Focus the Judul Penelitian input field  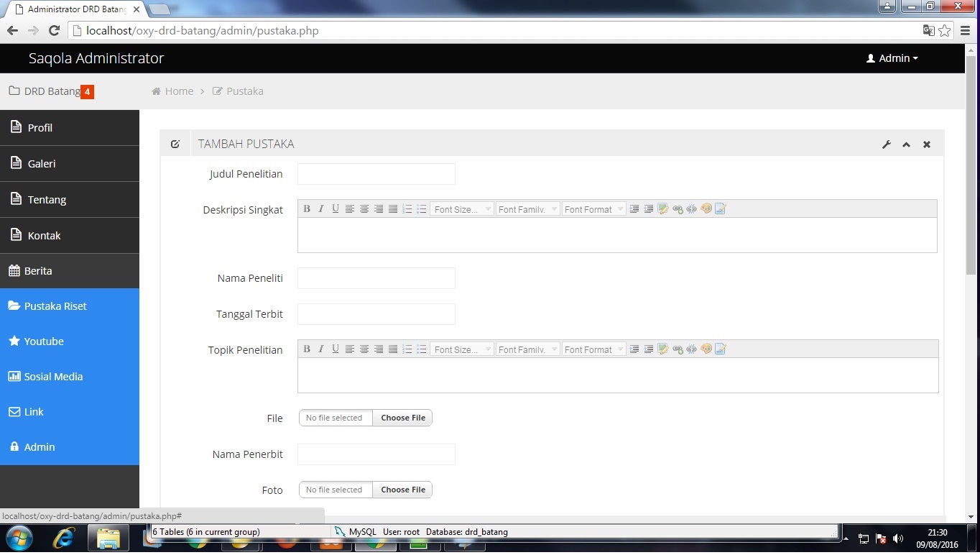pos(376,174)
